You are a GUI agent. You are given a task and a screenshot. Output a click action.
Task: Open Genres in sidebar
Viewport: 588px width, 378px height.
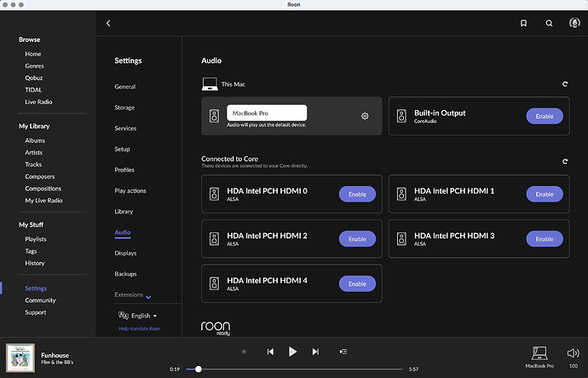(34, 66)
